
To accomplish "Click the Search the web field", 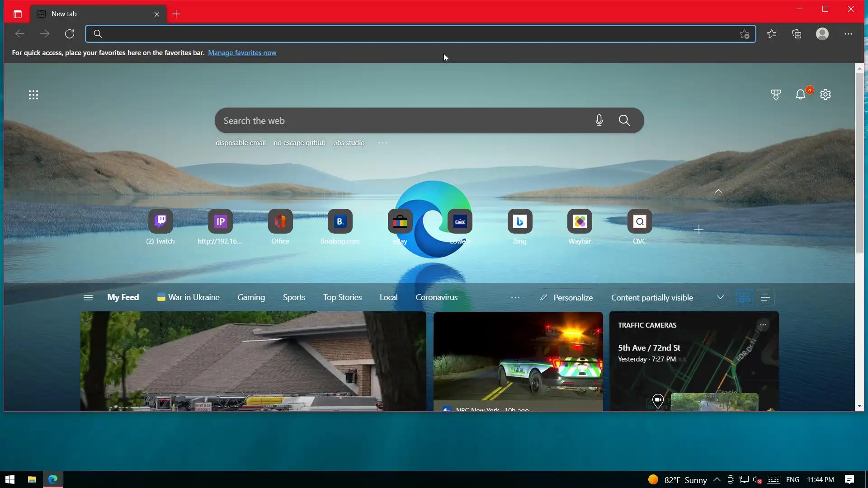I will [x=402, y=121].
